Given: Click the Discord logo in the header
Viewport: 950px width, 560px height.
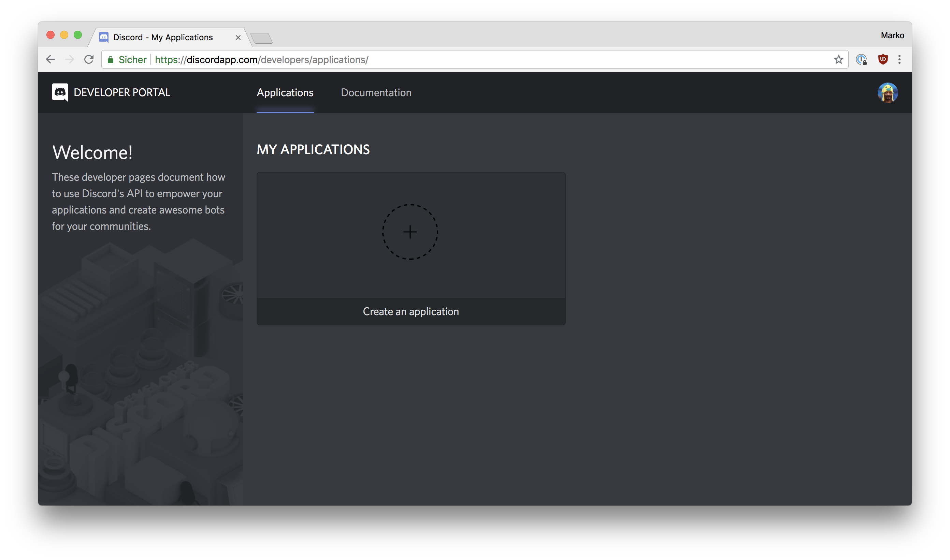Looking at the screenshot, I should click(60, 92).
